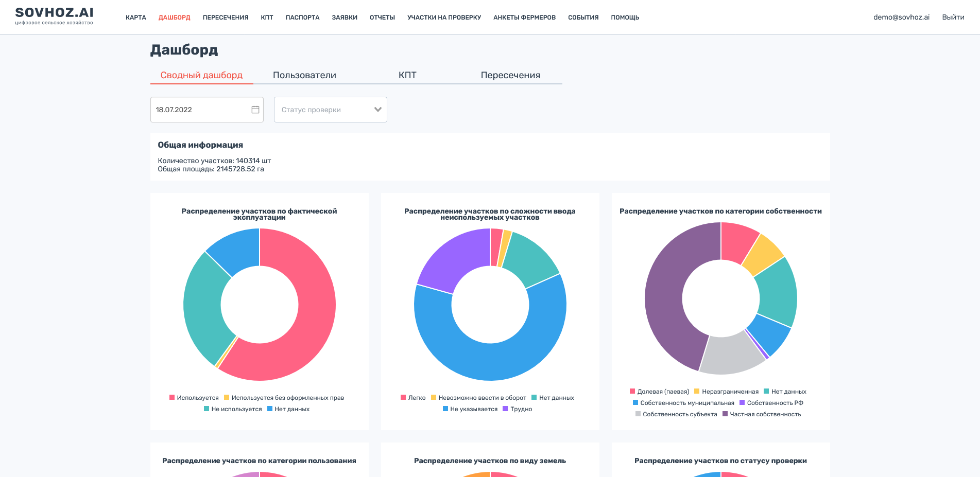Image resolution: width=980 pixels, height=477 pixels.
Task: Click the Выйти logout link
Action: (953, 17)
